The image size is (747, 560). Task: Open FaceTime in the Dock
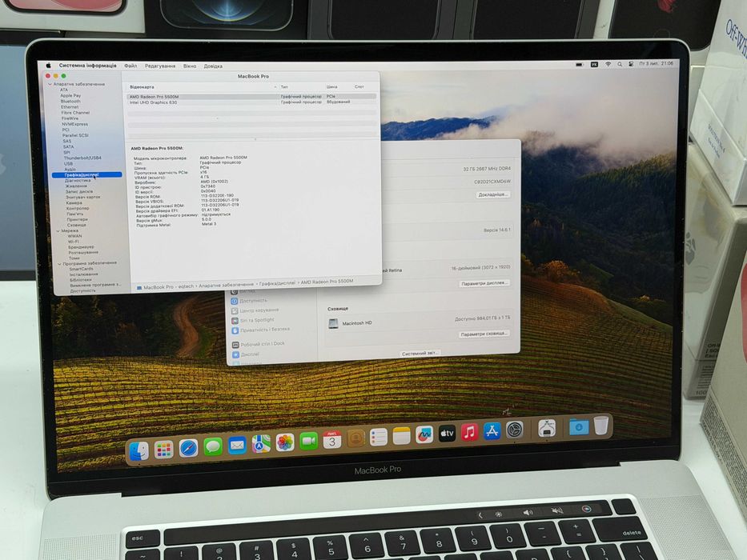pyautogui.click(x=309, y=442)
